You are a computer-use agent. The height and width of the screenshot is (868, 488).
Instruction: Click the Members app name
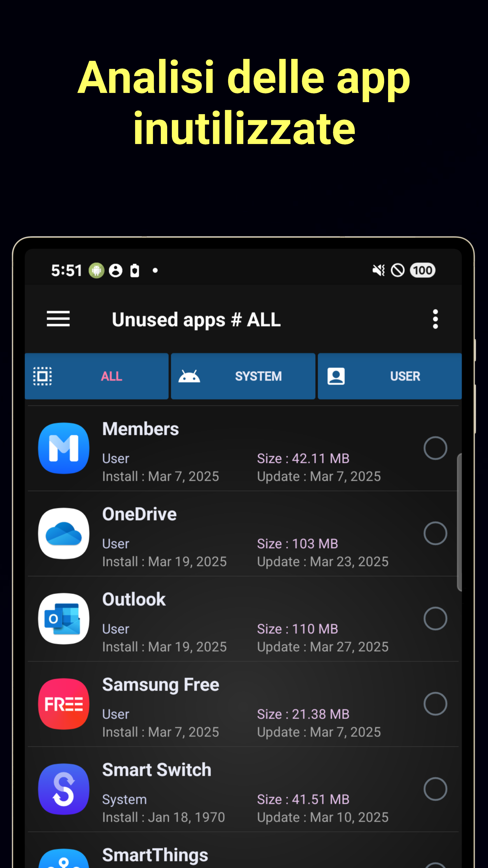pyautogui.click(x=141, y=429)
